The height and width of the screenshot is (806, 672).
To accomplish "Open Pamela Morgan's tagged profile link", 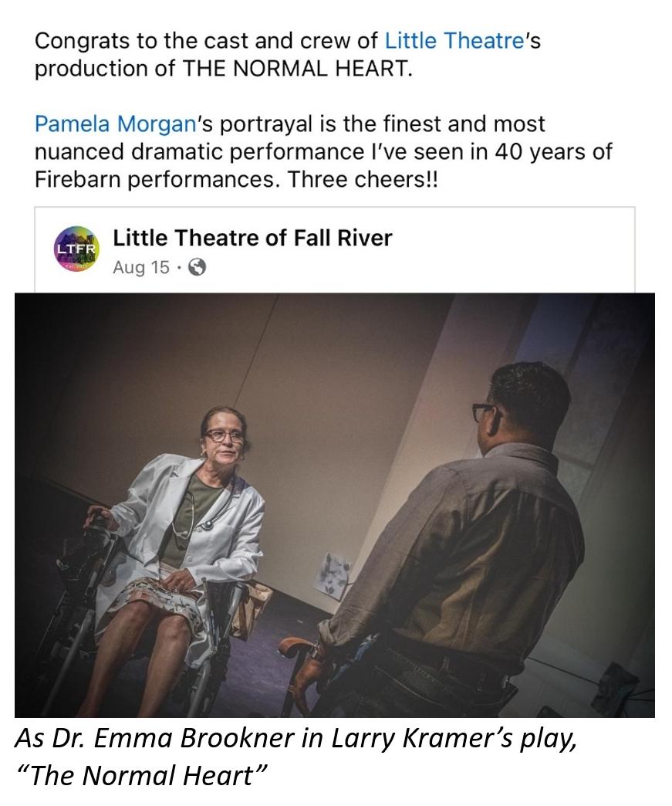I will [116, 124].
